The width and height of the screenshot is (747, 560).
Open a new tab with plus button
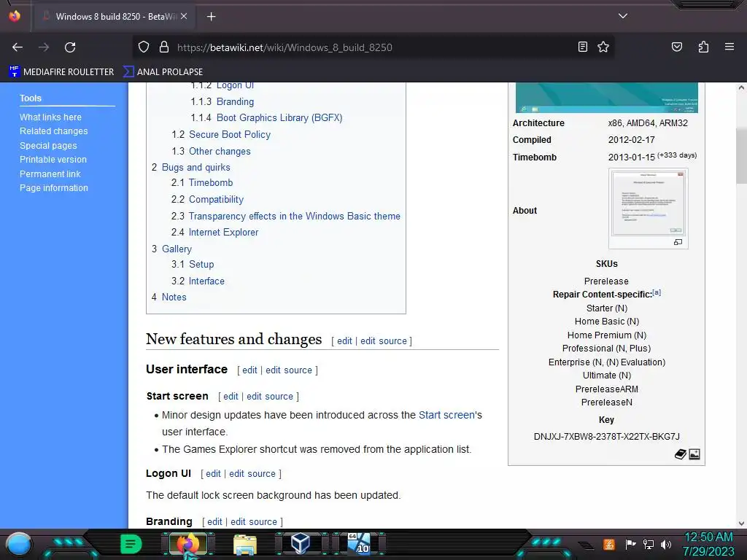(x=211, y=17)
